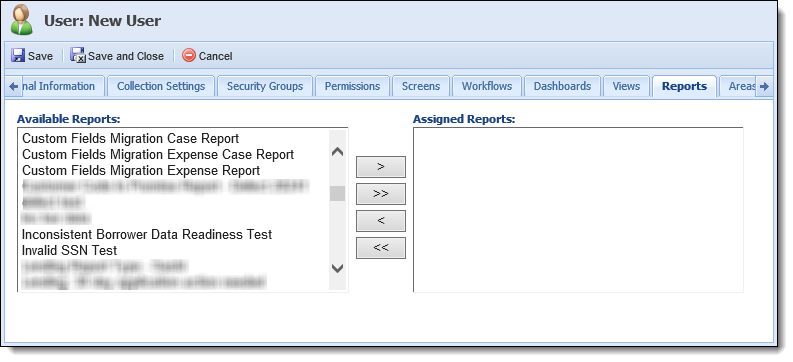Screen dimensions: 793x362
Task: Remove selected report with < button
Action: click(381, 221)
